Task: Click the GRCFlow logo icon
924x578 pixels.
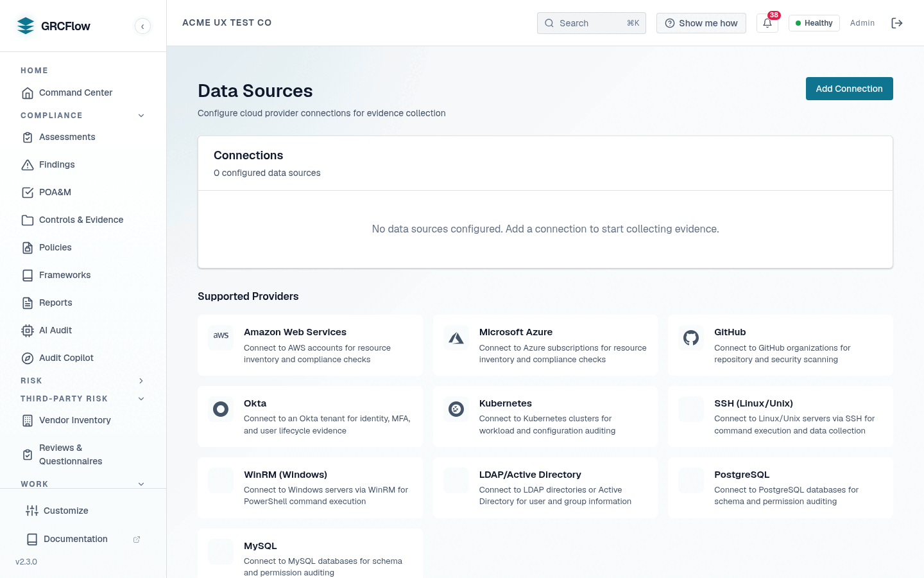Action: coord(26,26)
